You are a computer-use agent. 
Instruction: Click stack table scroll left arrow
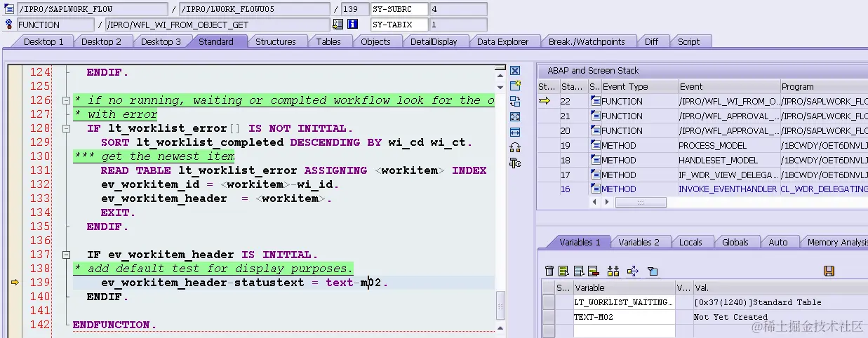(x=596, y=202)
